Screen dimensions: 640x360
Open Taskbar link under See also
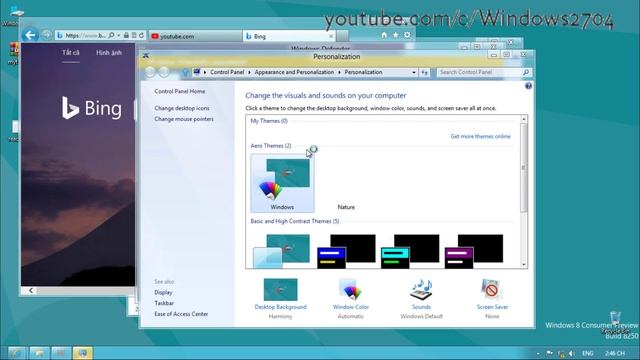point(164,303)
